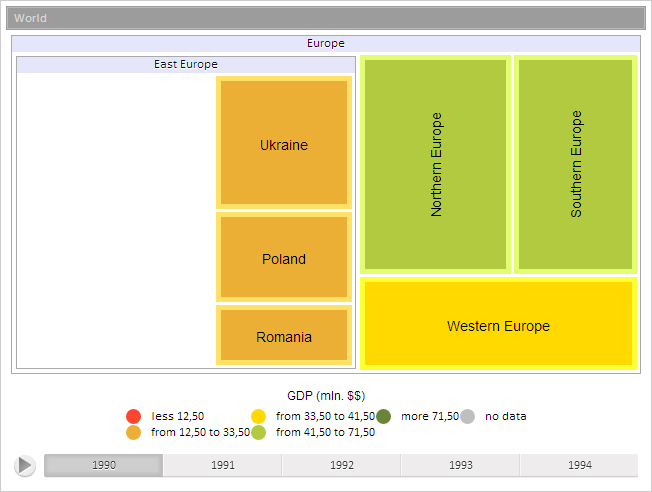This screenshot has width=652, height=492.
Task: Switch timeline to year 1992
Action: [342, 465]
